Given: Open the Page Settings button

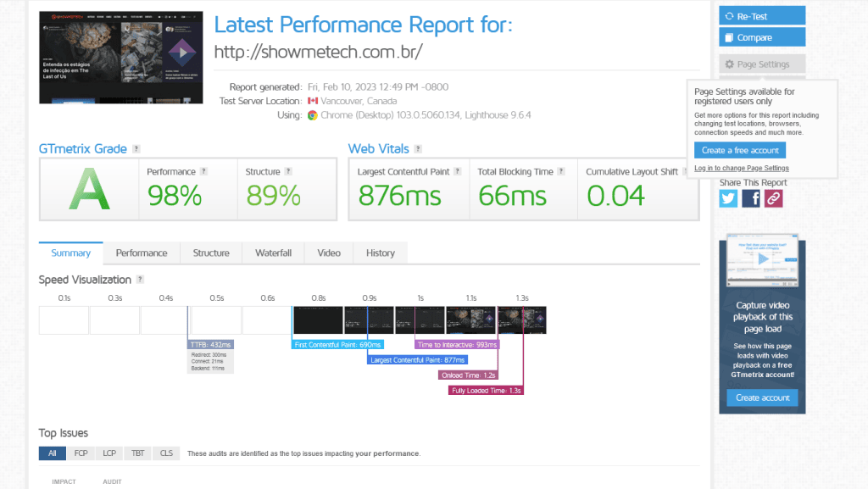Looking at the screenshot, I should (761, 64).
